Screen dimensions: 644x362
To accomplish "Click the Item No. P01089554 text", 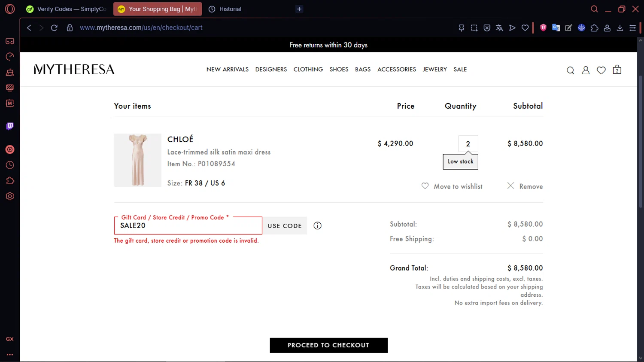I will (x=201, y=164).
